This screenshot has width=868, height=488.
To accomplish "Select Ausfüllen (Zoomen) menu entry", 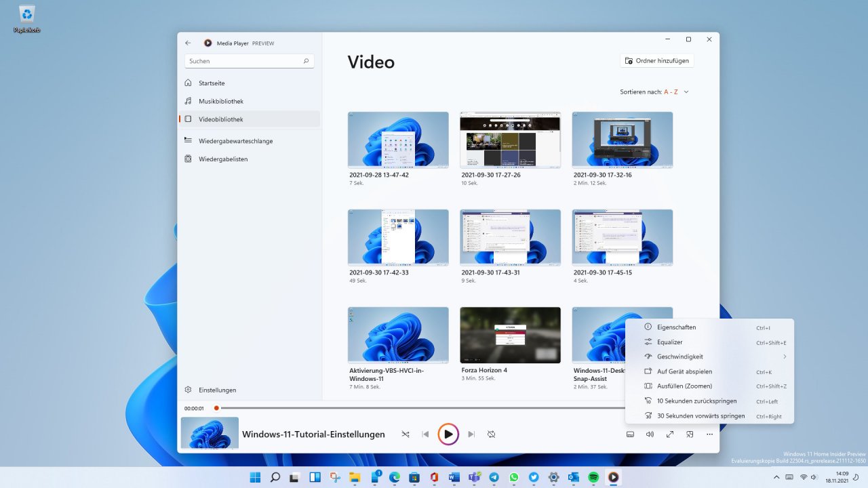I will [709, 386].
